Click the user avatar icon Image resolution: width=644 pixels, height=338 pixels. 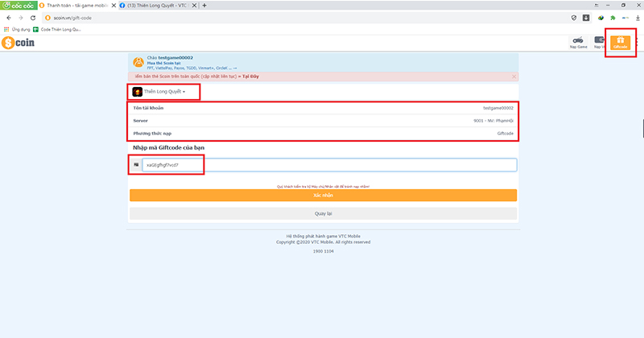tap(138, 63)
